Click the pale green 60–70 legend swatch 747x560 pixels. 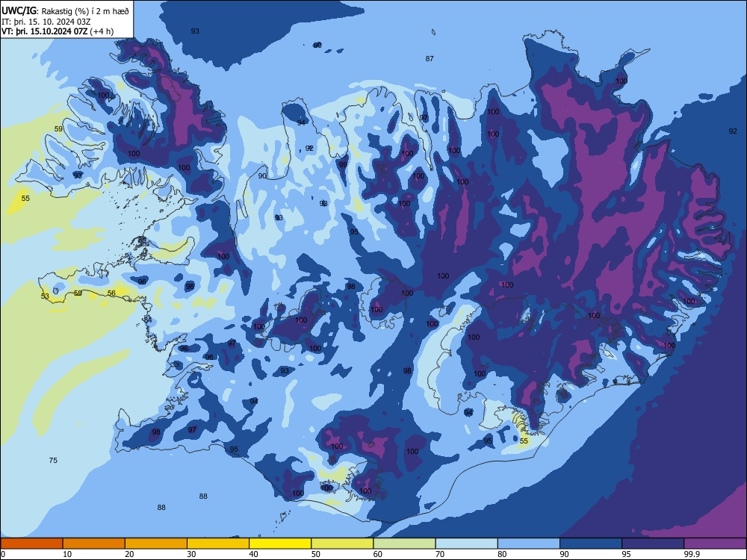click(404, 544)
